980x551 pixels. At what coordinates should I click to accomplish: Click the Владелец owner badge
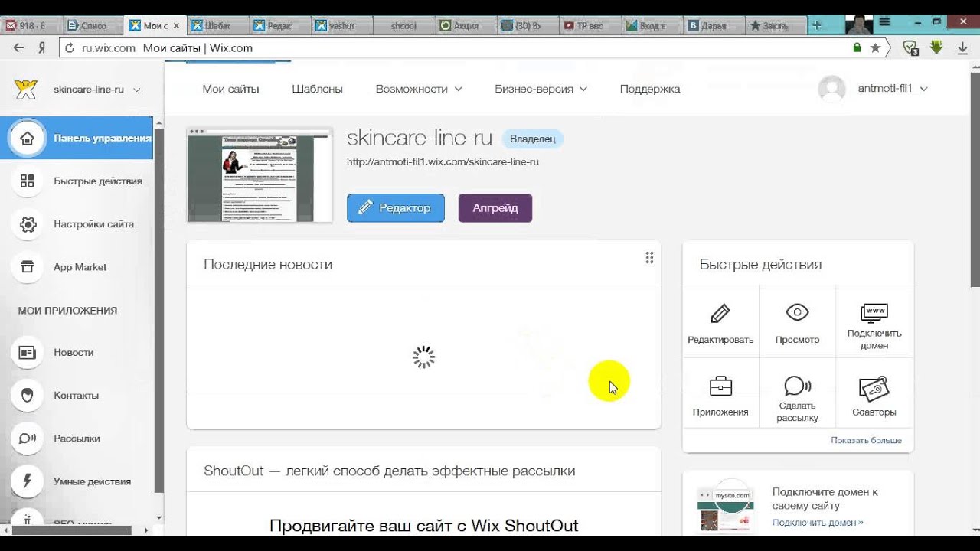pyautogui.click(x=533, y=139)
